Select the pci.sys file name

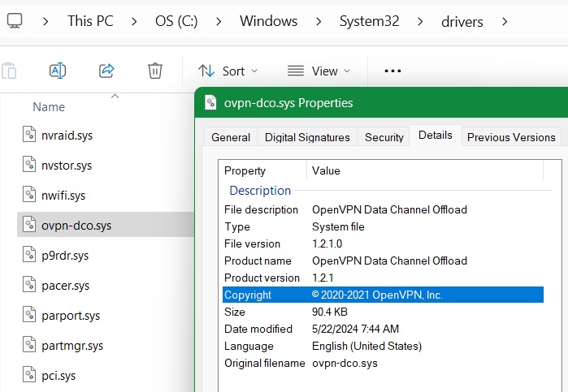[x=59, y=375]
